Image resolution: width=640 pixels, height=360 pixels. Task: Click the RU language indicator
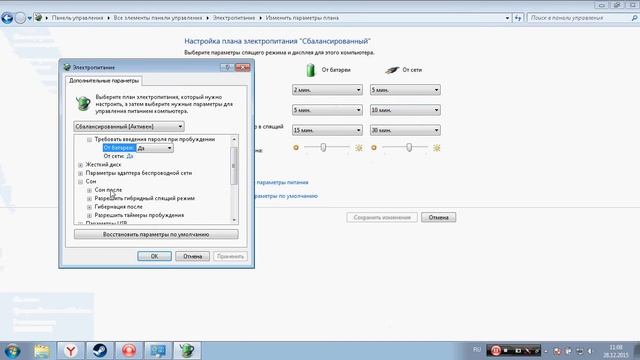477,350
